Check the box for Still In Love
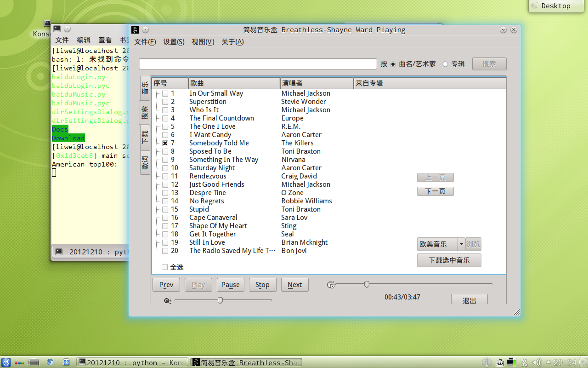 coord(165,242)
